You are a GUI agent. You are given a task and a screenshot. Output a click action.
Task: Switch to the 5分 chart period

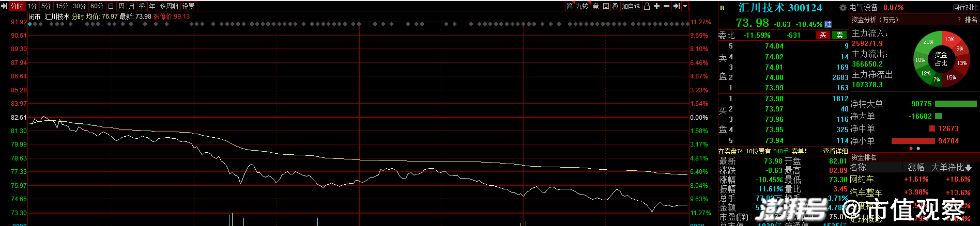[47, 6]
